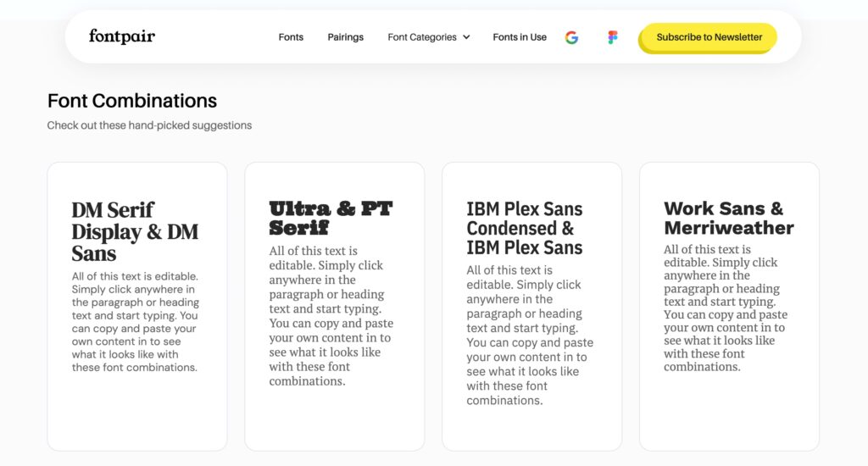Go to the Pairings page

(346, 37)
